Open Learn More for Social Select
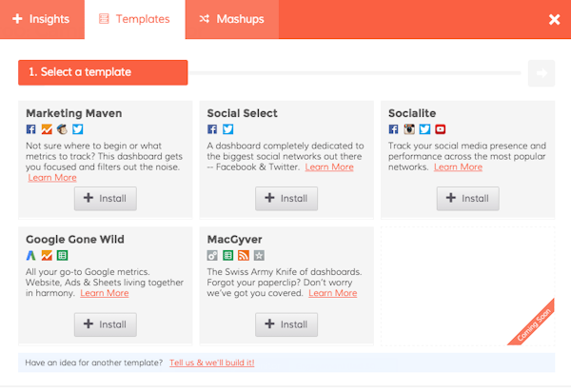The height and width of the screenshot is (392, 571). pyautogui.click(x=329, y=167)
